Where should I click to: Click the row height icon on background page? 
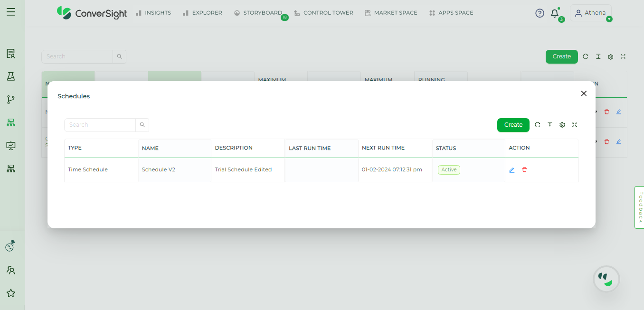(x=598, y=56)
